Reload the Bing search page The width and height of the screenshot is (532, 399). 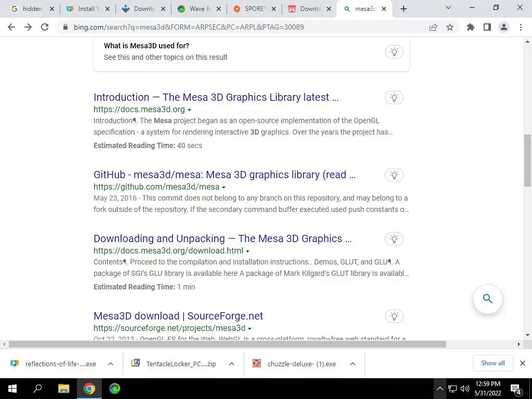45,27
